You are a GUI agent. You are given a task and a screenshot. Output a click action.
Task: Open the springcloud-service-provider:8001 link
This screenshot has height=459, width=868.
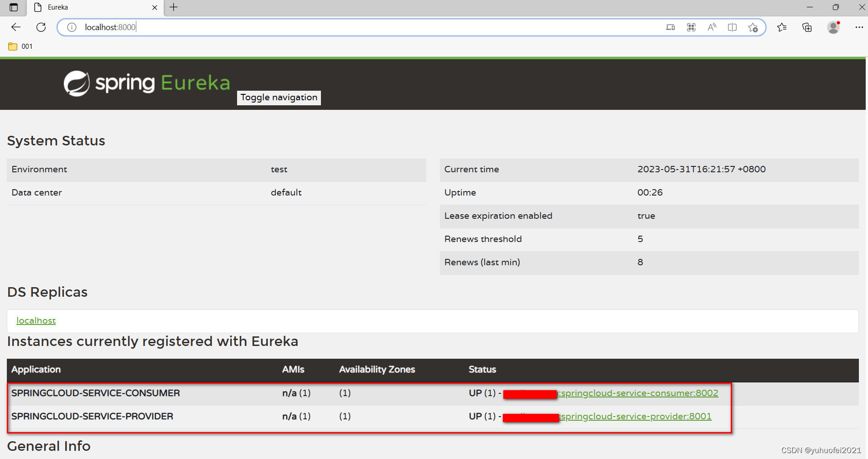coord(636,416)
